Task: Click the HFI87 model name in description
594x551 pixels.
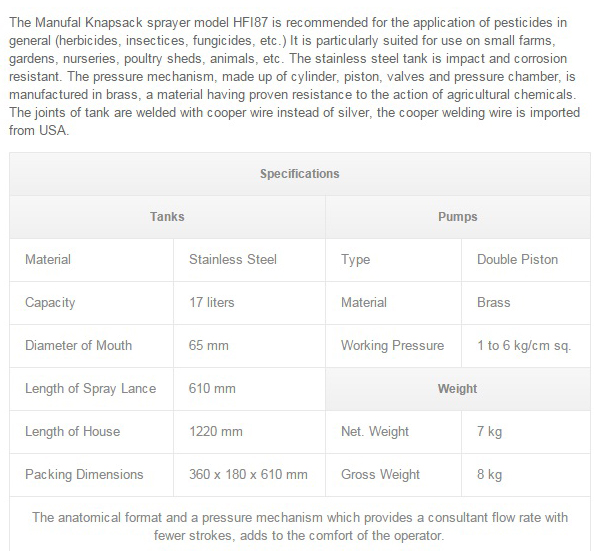Action: click(250, 23)
